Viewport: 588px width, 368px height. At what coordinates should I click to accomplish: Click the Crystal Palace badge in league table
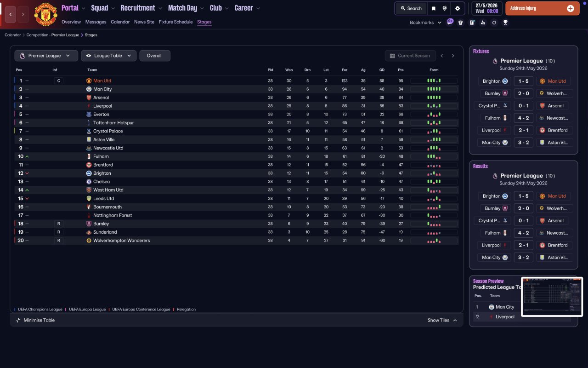[89, 131]
